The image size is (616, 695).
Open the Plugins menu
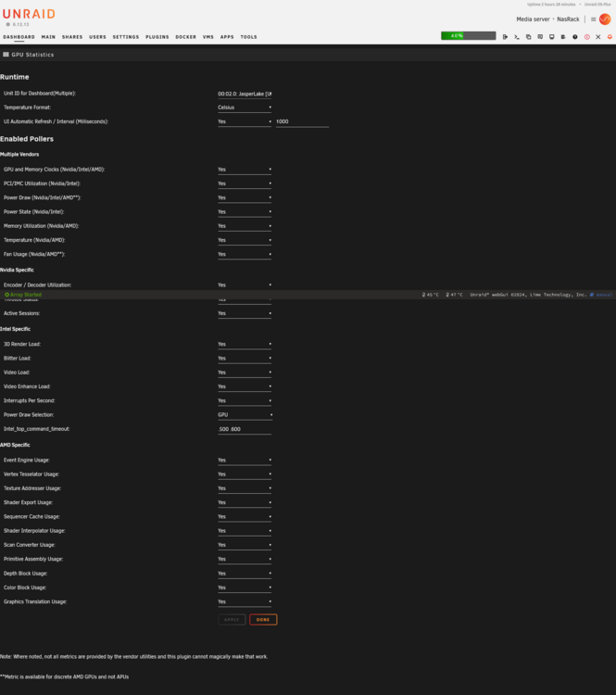pos(157,37)
